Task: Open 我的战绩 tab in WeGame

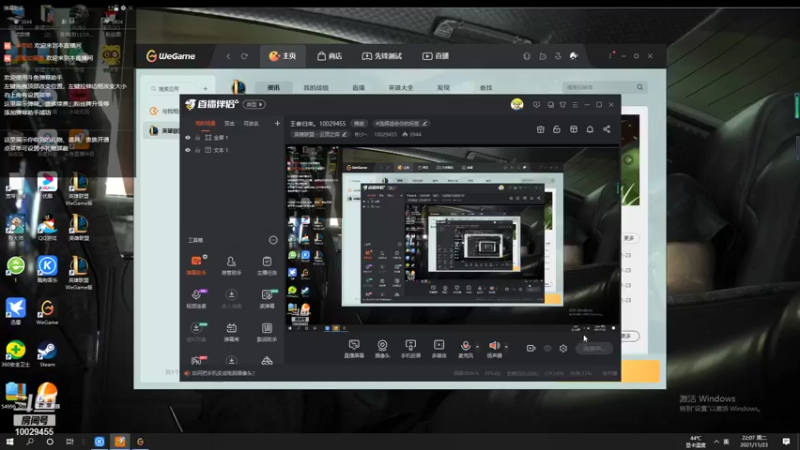Action: [316, 88]
